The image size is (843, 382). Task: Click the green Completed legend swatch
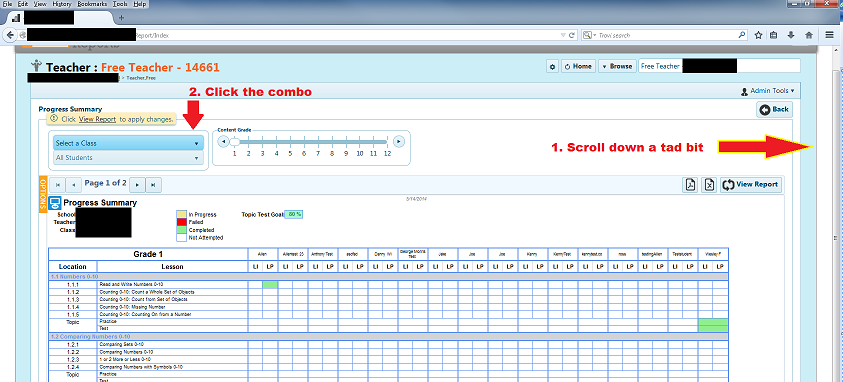pos(181,229)
